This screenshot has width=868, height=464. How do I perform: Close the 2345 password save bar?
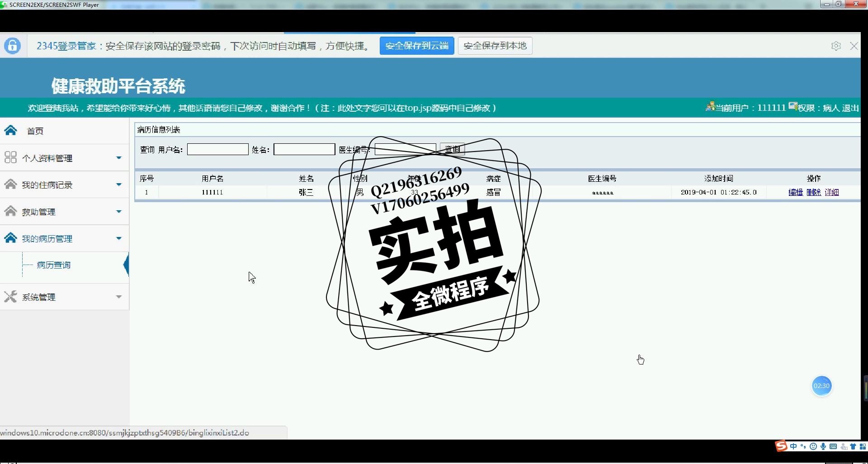pyautogui.click(x=854, y=46)
